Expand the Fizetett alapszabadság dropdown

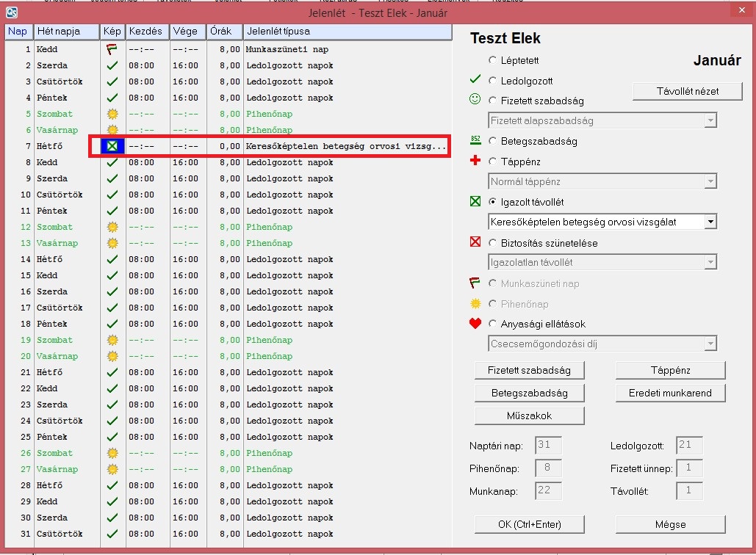coord(710,120)
